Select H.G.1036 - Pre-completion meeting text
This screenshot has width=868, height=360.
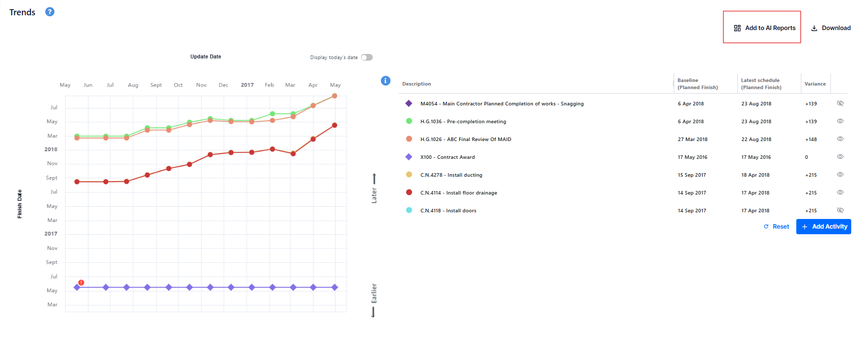point(463,122)
